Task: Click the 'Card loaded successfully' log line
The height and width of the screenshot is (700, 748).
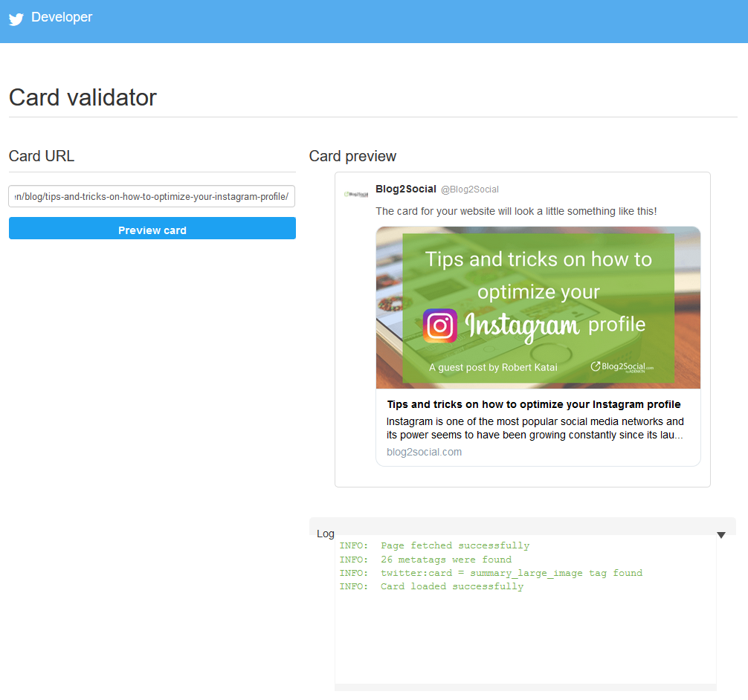Action: [x=431, y=586]
